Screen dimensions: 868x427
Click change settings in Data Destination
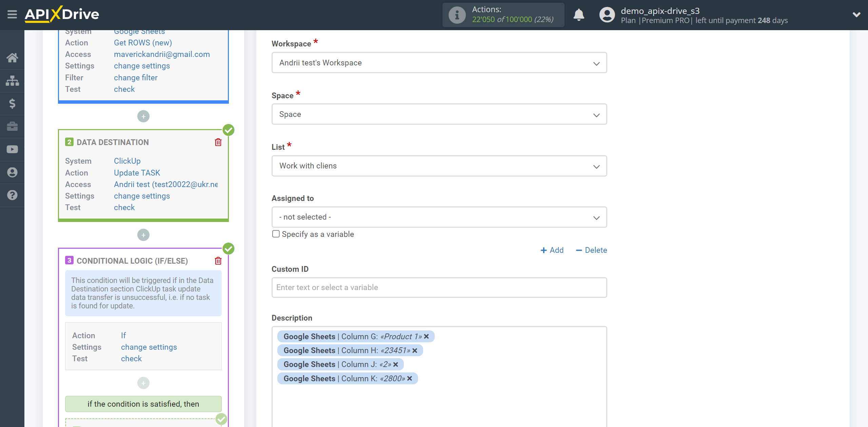(x=142, y=196)
